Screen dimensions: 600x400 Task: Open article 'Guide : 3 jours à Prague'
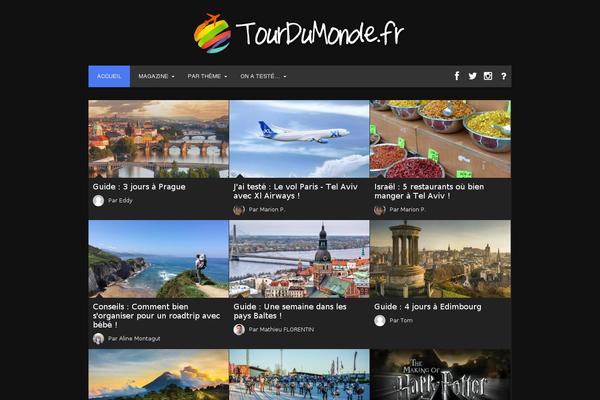[x=139, y=187]
